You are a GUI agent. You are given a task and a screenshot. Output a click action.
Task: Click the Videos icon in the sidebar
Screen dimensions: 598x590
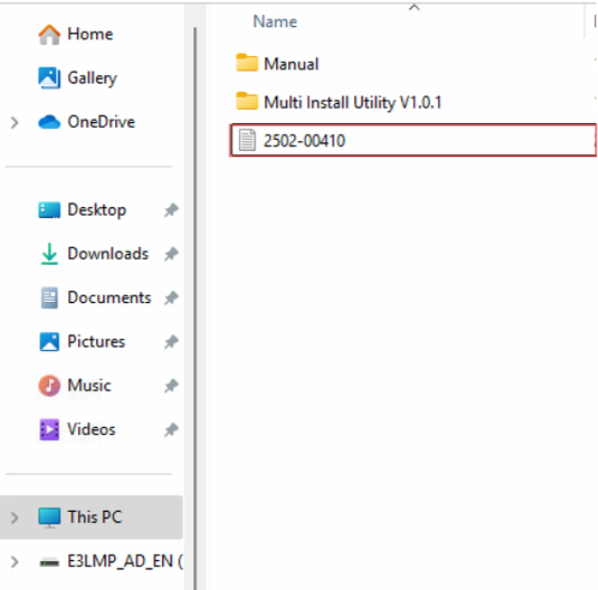49,430
